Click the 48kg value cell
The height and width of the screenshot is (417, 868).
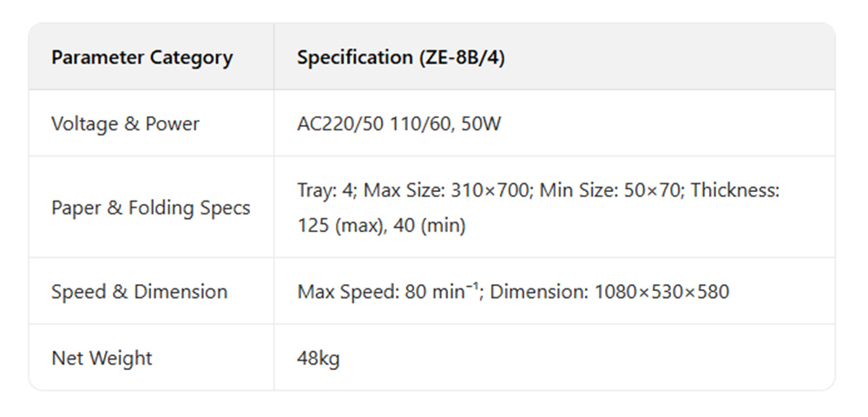tap(318, 358)
